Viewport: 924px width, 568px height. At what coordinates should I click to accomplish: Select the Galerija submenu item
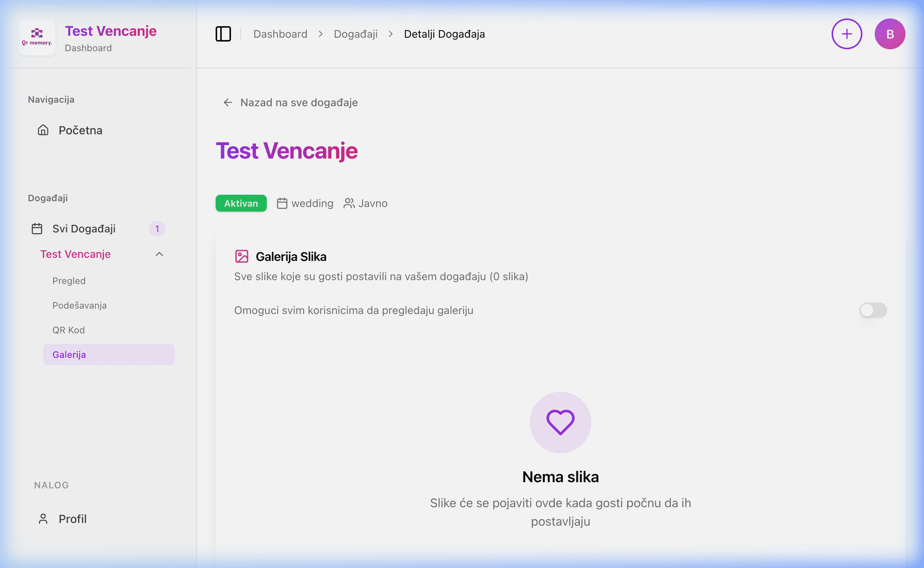(69, 354)
